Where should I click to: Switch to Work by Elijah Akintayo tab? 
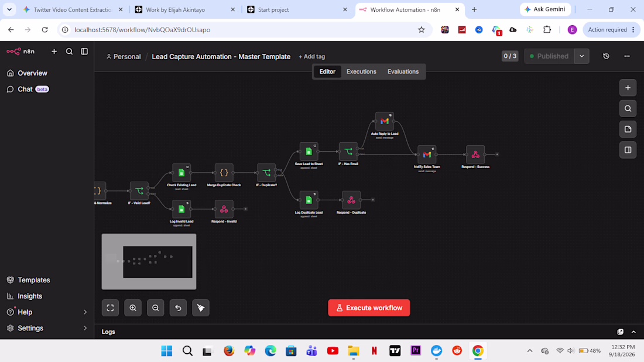(185, 9)
